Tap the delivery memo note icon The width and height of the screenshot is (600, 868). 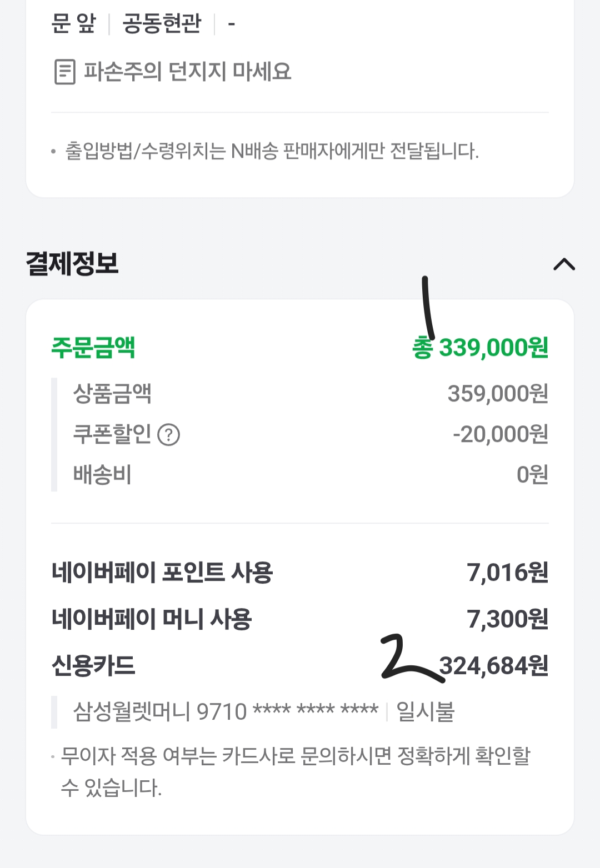pos(64,72)
